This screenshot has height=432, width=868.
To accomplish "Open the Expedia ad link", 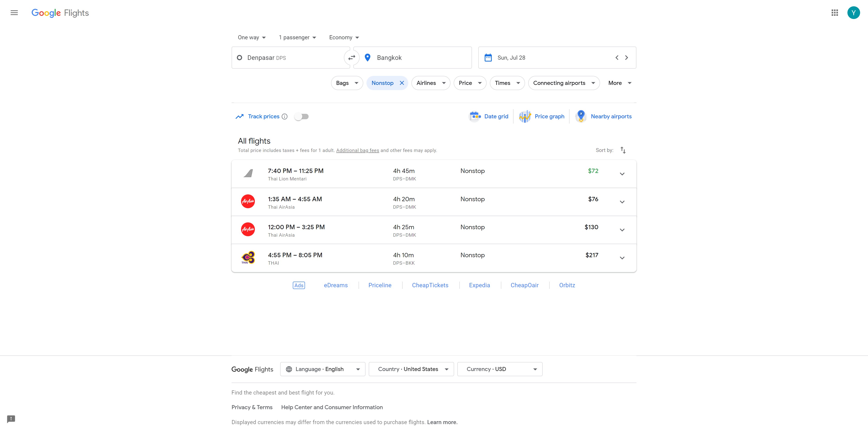I will point(479,285).
